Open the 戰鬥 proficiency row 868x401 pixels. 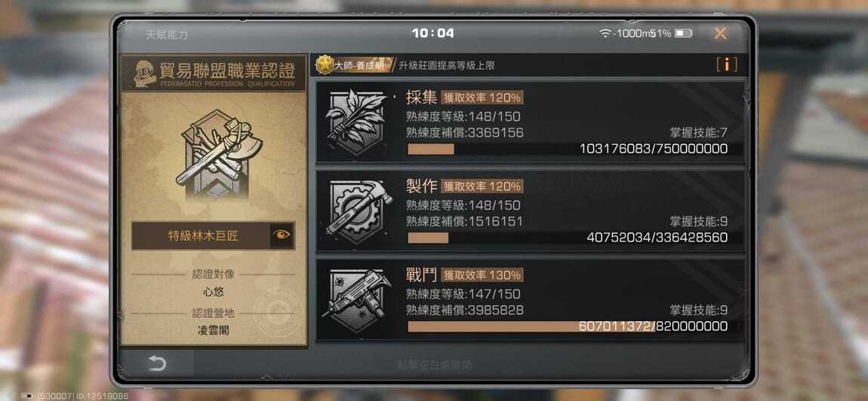[530, 300]
